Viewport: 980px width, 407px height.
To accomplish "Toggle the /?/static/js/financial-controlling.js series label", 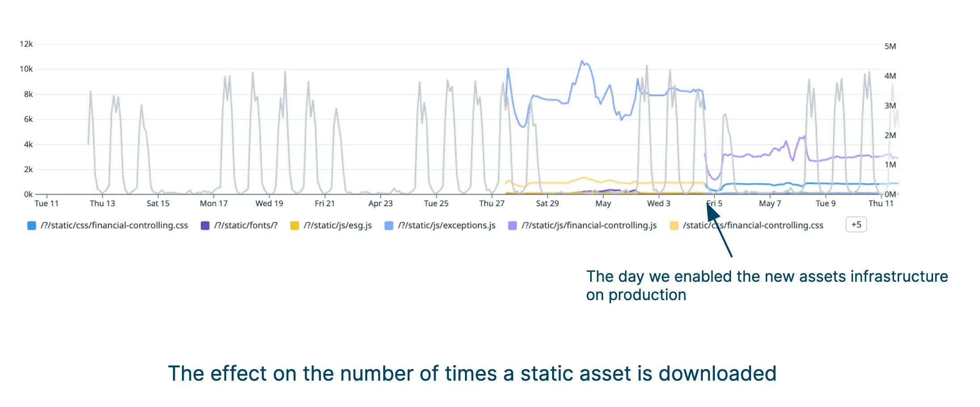I will (589, 225).
